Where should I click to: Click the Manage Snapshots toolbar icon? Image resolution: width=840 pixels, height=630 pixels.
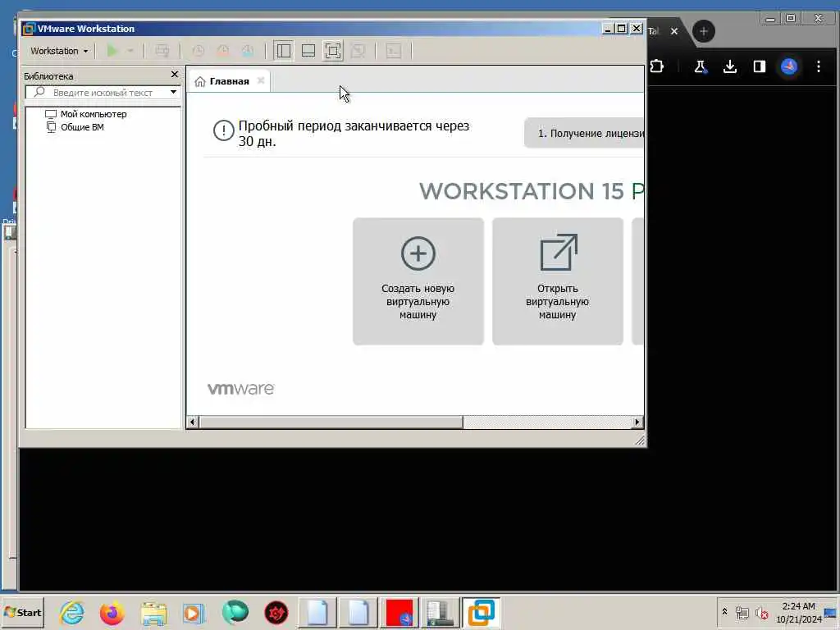pos(248,51)
